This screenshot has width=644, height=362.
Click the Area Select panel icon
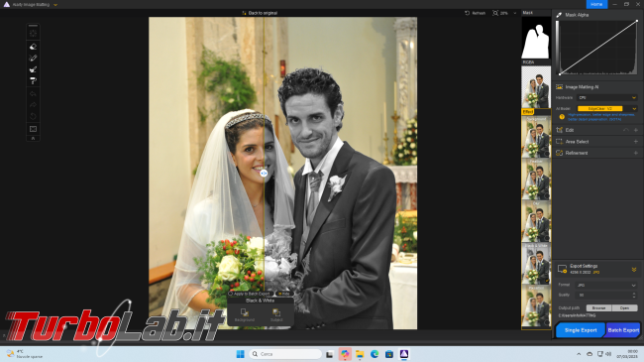559,142
